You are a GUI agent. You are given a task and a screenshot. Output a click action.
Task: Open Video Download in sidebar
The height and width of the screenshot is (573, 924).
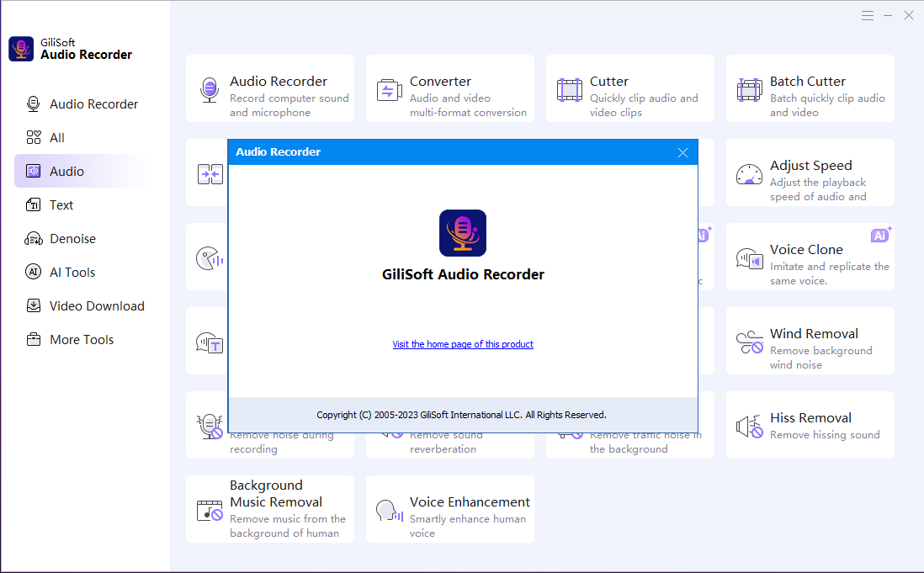tap(82, 305)
